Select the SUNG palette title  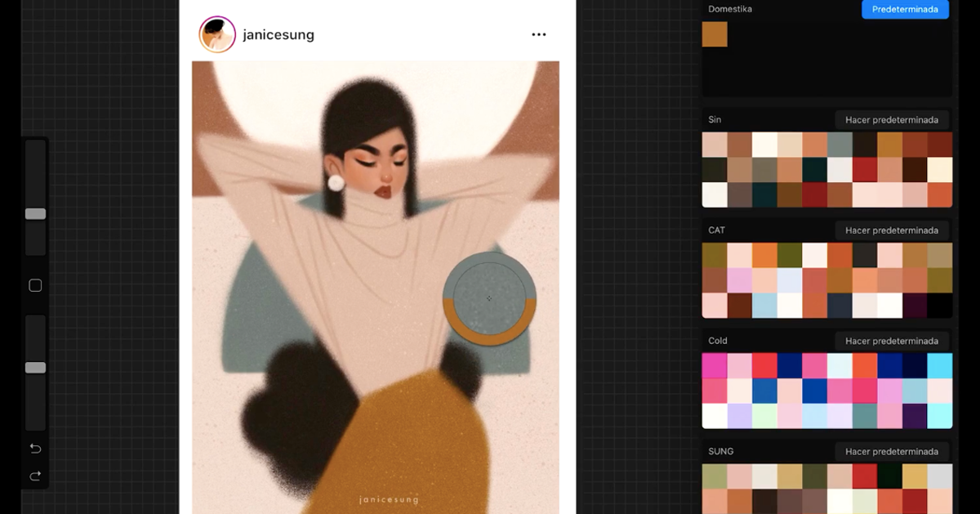pyautogui.click(x=721, y=451)
